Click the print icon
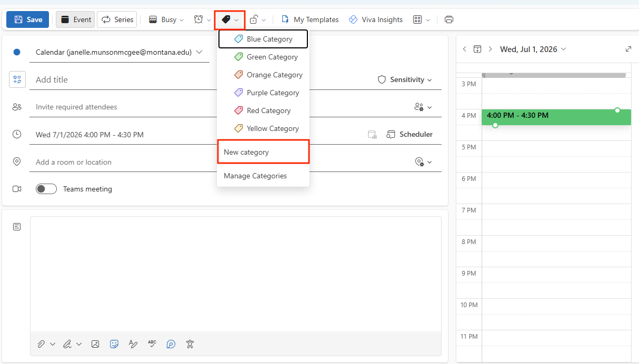Image resolution: width=639 pixels, height=364 pixels. [448, 19]
